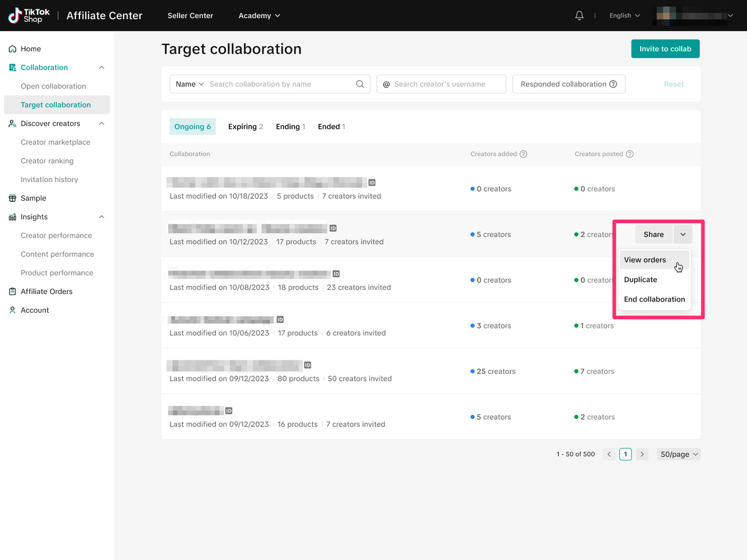Click the notification bell icon
The width and height of the screenshot is (747, 560).
[x=579, y=16]
